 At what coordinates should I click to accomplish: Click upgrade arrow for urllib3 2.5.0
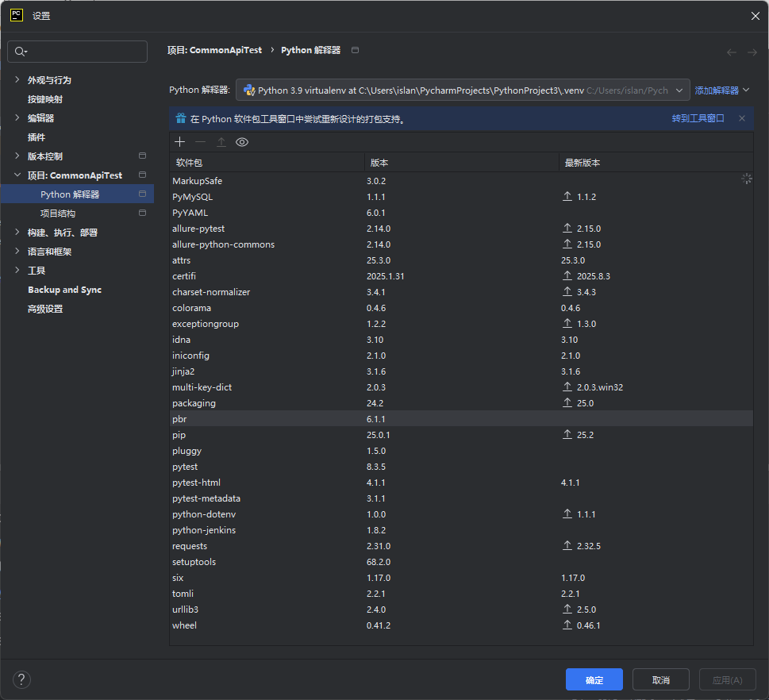point(567,609)
